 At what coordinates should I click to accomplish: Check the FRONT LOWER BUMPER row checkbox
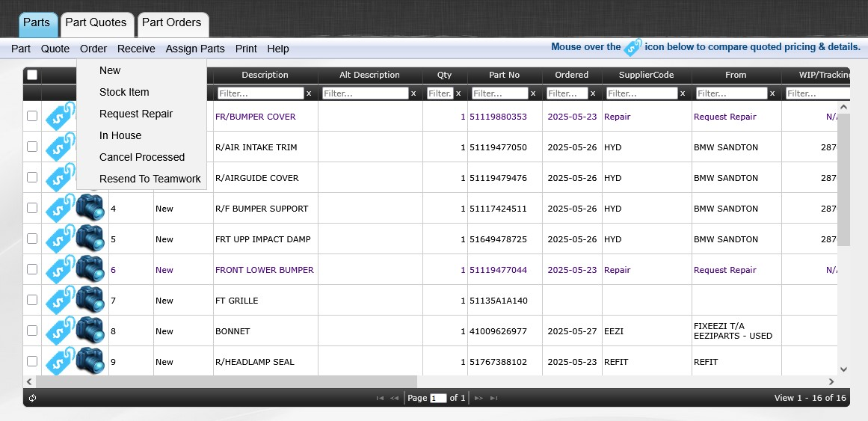tap(32, 269)
